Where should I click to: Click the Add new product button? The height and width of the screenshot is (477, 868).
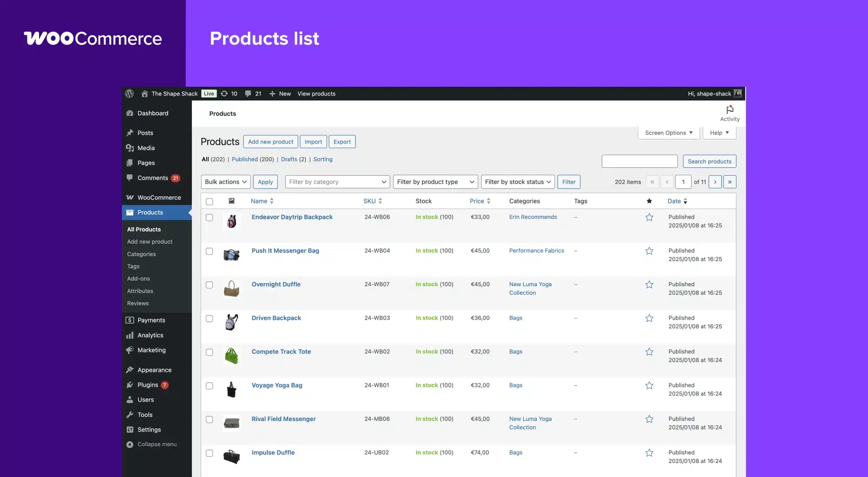pyautogui.click(x=270, y=141)
